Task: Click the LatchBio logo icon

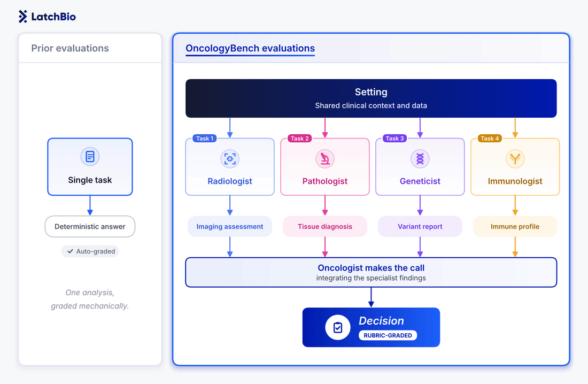Action: [x=23, y=17]
